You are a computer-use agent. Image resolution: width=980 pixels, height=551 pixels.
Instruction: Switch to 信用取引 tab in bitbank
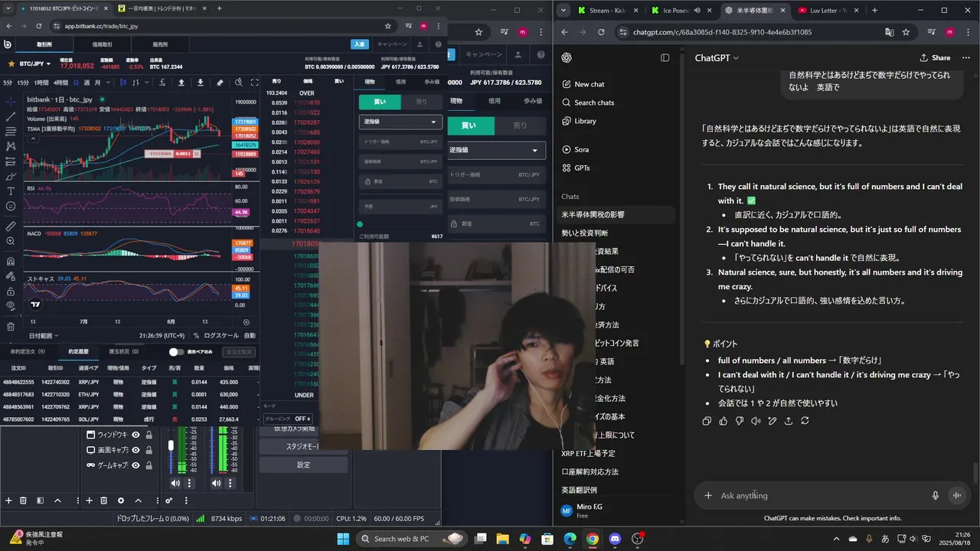[102, 44]
